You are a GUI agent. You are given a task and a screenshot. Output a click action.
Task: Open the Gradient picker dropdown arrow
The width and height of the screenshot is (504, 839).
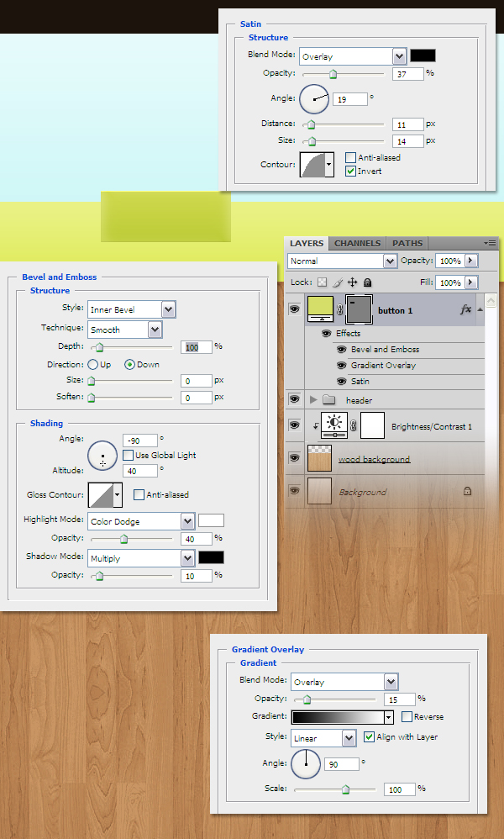(x=389, y=717)
